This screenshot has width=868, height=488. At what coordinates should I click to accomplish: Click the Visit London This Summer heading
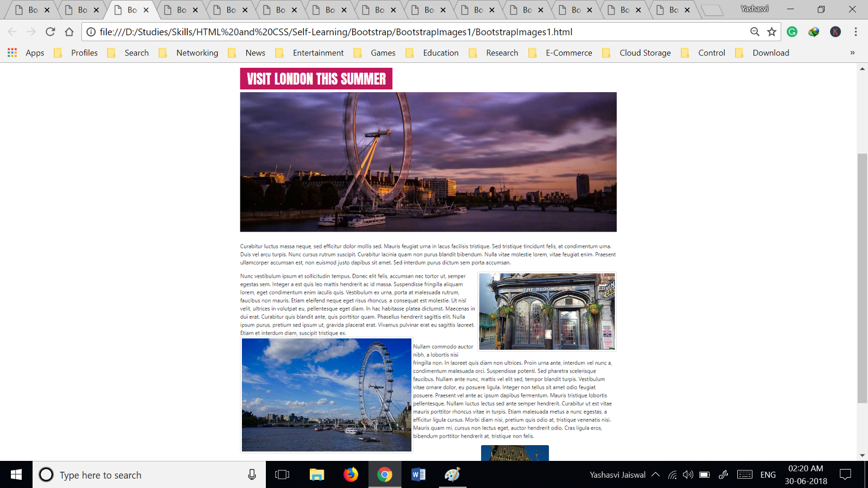point(316,79)
